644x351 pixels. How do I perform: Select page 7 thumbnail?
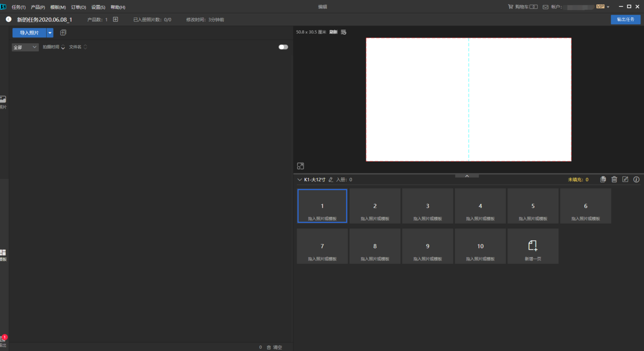322,246
